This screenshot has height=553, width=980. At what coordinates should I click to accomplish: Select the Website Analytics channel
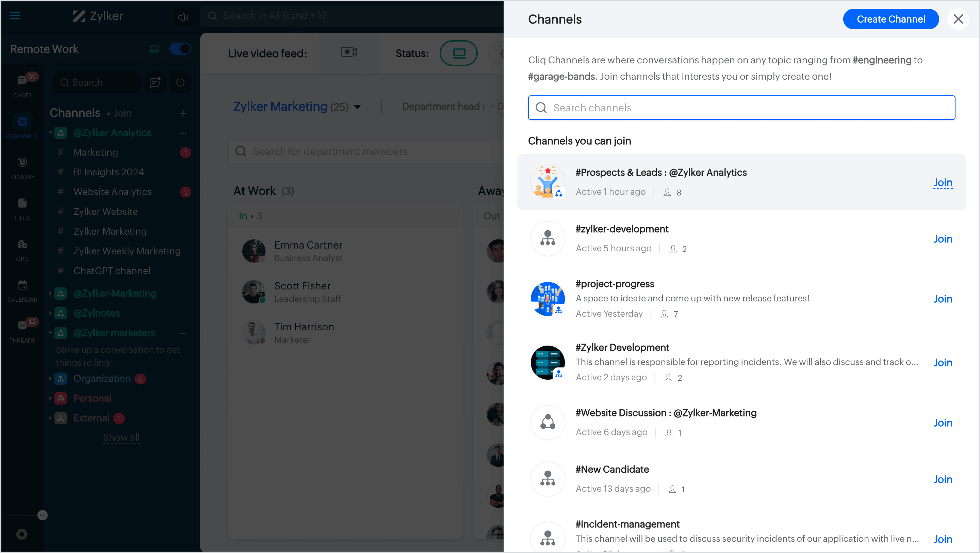pyautogui.click(x=112, y=192)
